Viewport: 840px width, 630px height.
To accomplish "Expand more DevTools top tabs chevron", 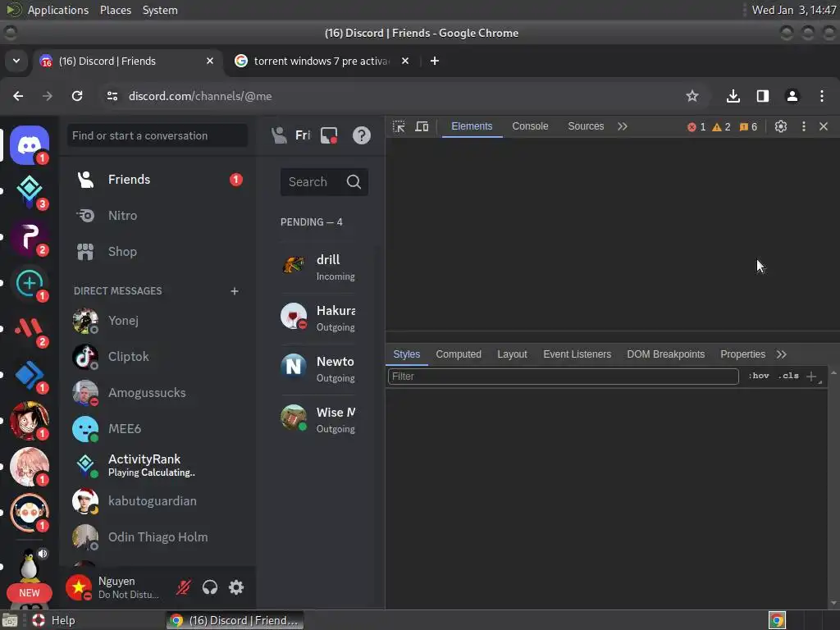I will (x=622, y=126).
